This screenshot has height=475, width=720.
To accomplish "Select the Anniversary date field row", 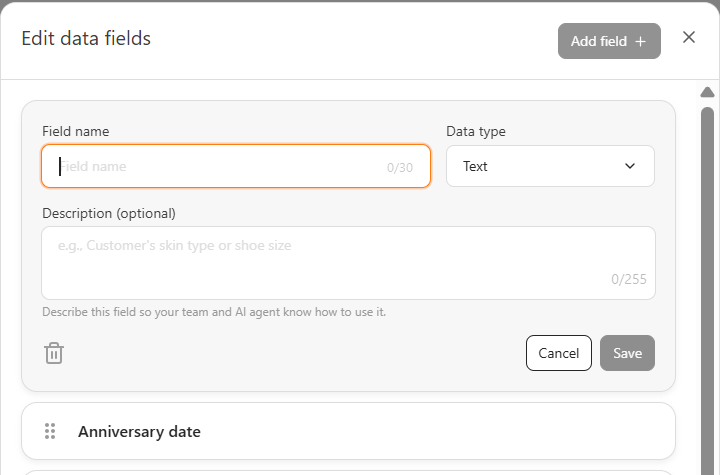I will [348, 431].
